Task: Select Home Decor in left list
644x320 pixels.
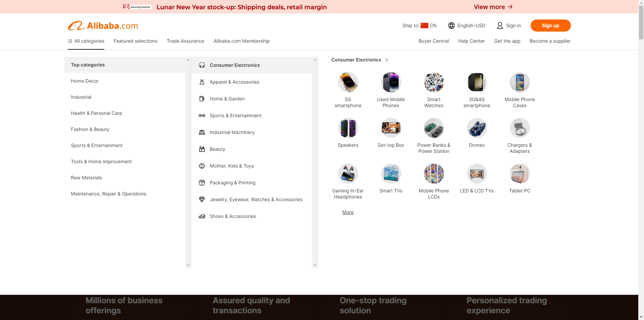Action: point(125,81)
